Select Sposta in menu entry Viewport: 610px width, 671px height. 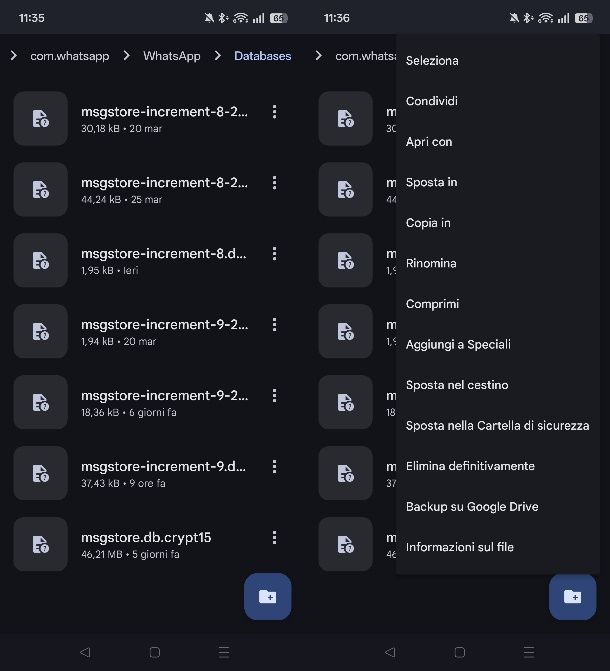click(x=431, y=182)
